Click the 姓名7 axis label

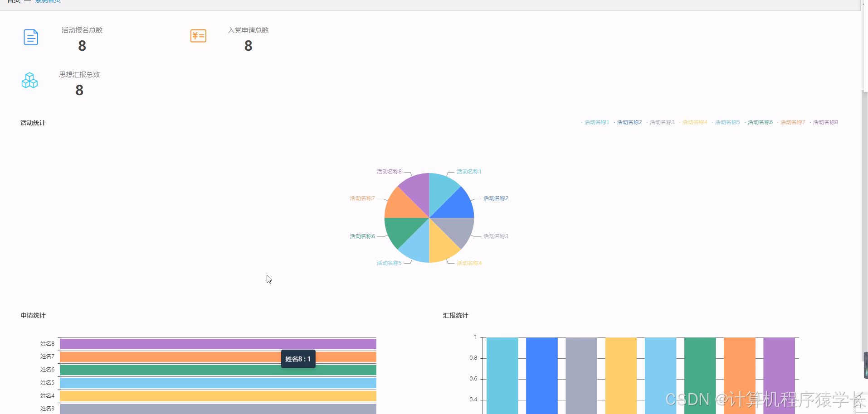coord(47,356)
